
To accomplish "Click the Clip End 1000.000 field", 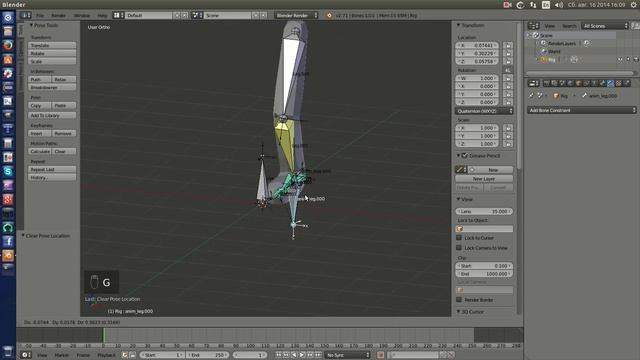I will pos(484,274).
